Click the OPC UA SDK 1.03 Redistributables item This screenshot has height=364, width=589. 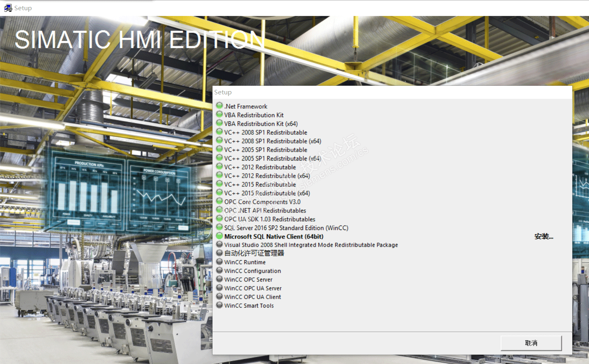269,219
